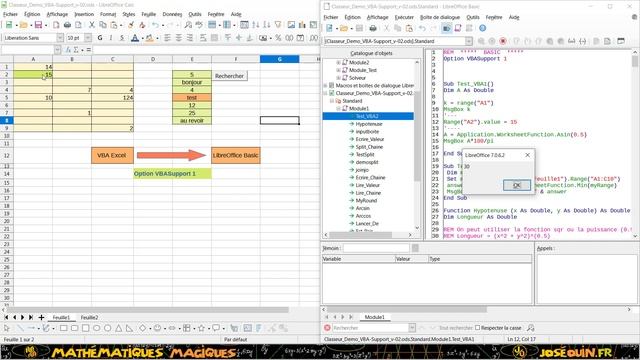Close find bar with red X
Viewport: 640px width, 360px height.
tap(327, 328)
